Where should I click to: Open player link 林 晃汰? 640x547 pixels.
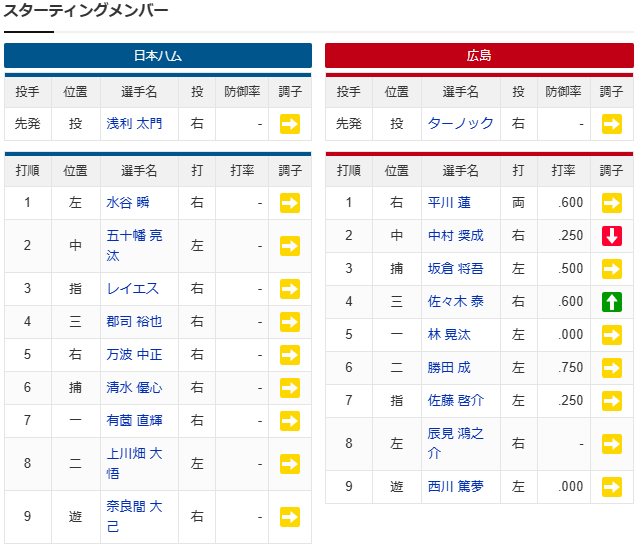449,335
